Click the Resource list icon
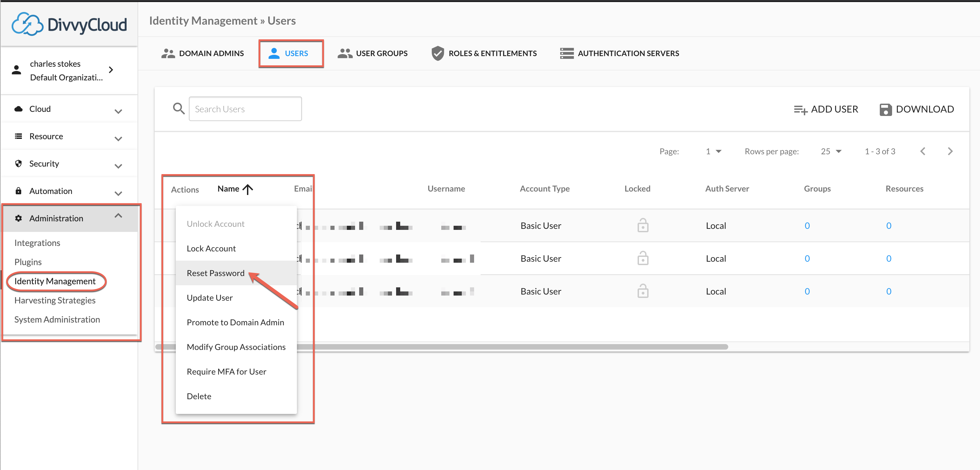980x470 pixels. [x=18, y=136]
